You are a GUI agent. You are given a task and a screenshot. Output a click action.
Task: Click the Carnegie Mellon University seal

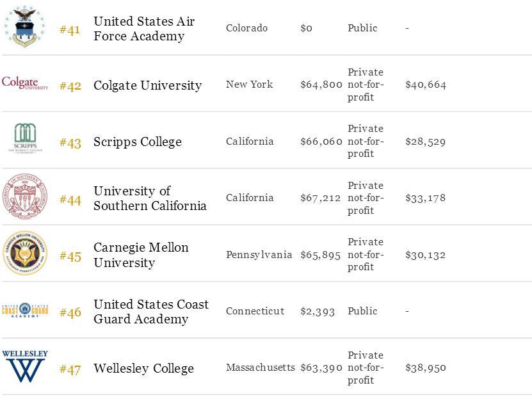click(x=25, y=253)
